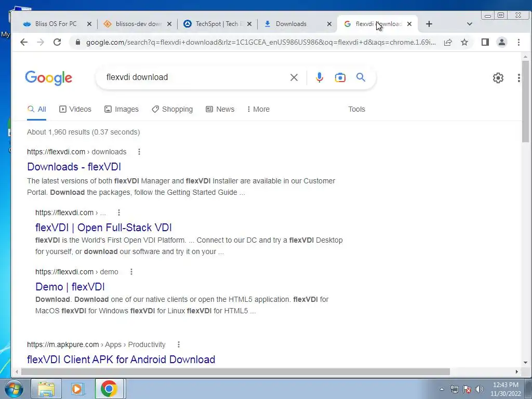This screenshot has width=532, height=399.
Task: Close the TechSpot tab
Action: 249,24
